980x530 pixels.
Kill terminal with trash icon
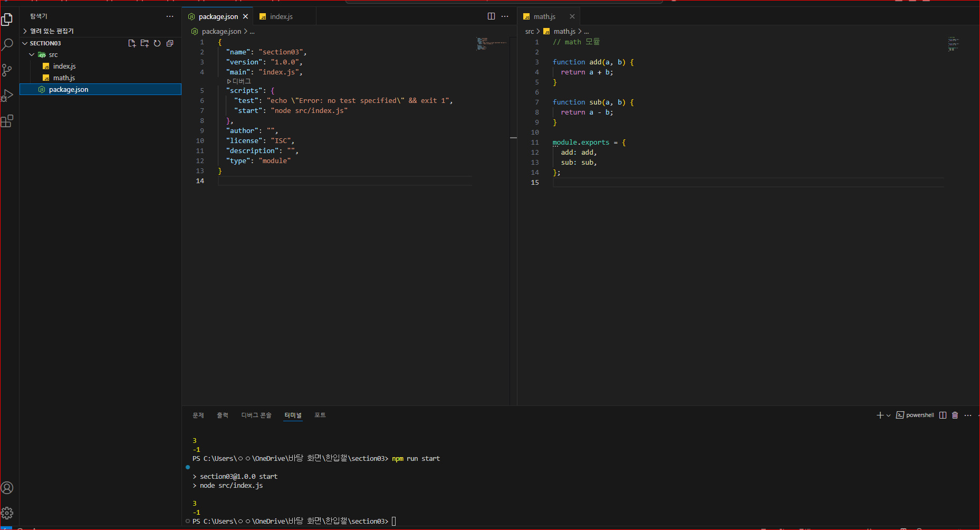point(955,415)
